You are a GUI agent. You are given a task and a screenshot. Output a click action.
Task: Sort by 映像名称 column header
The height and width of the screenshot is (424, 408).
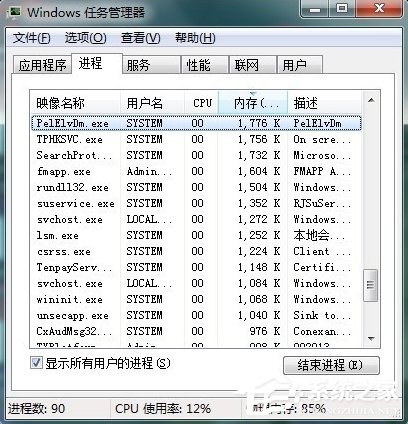click(x=75, y=103)
